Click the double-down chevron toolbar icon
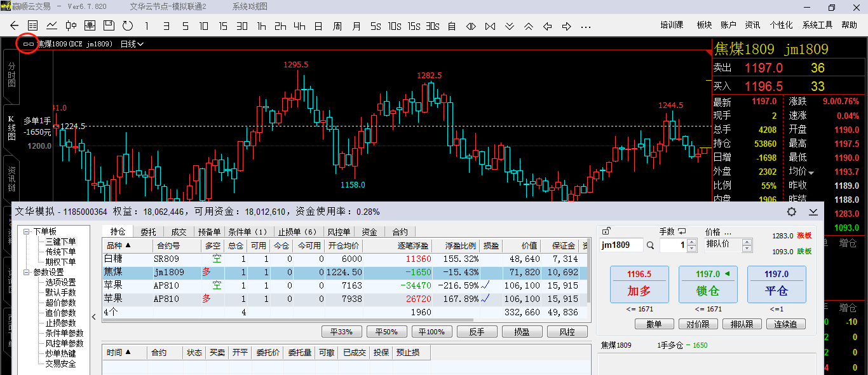868x375 pixels. coord(510,26)
